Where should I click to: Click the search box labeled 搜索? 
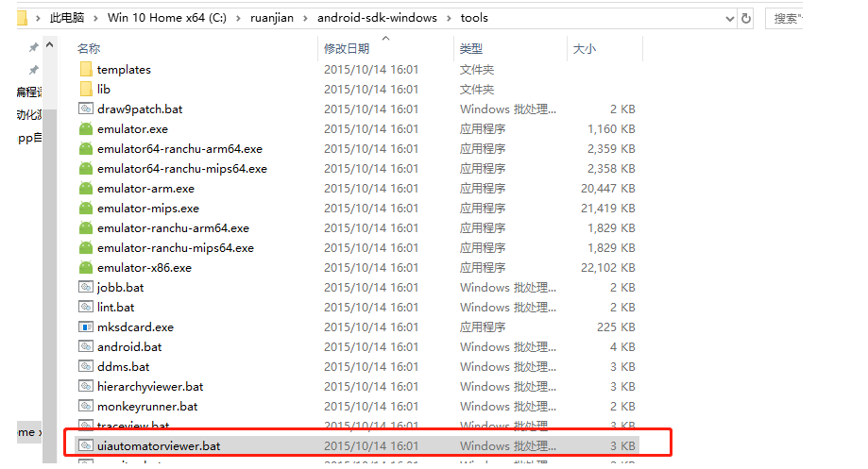click(784, 19)
